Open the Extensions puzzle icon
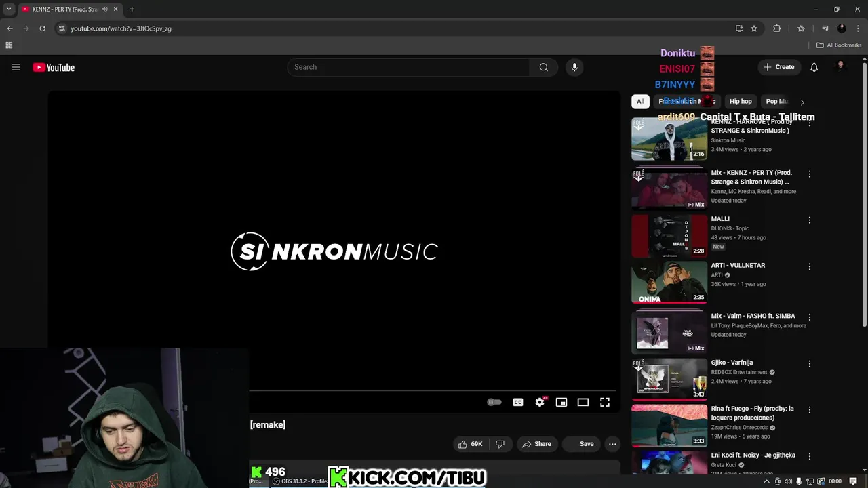 pos(777,28)
